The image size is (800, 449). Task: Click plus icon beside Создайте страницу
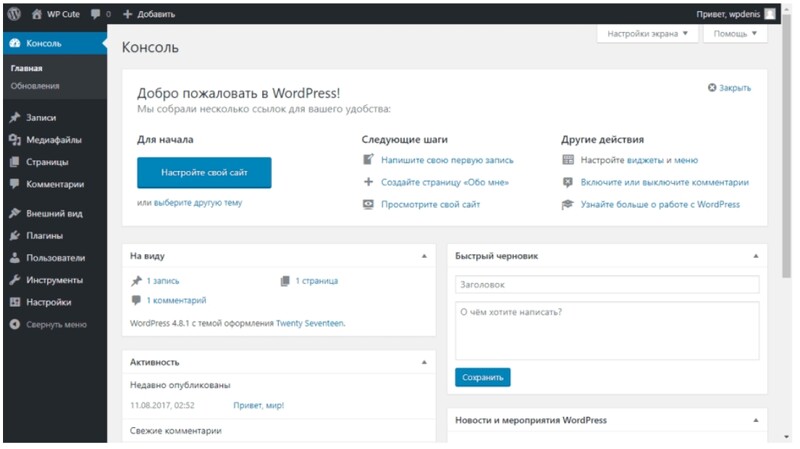[x=368, y=182]
